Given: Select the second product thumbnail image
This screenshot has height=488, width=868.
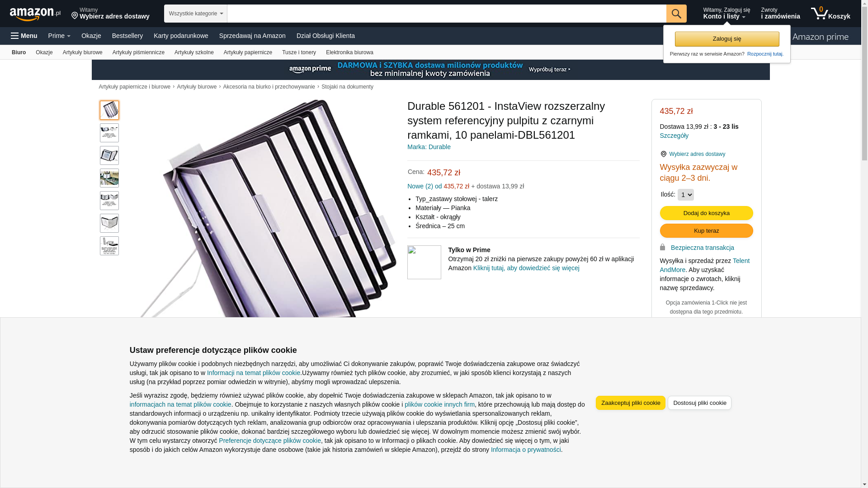Looking at the screenshot, I should tap(109, 133).
